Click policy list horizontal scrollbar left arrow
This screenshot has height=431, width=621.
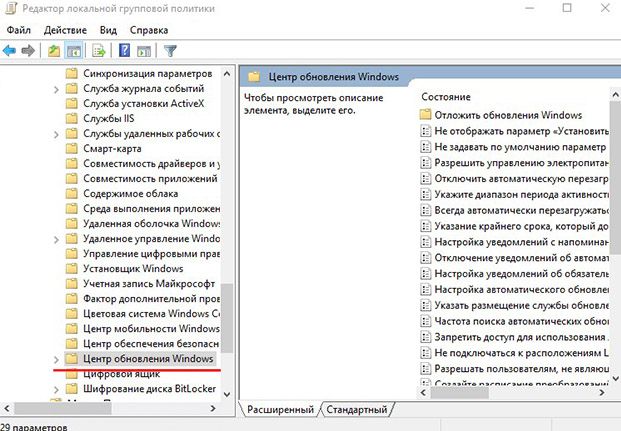423,393
